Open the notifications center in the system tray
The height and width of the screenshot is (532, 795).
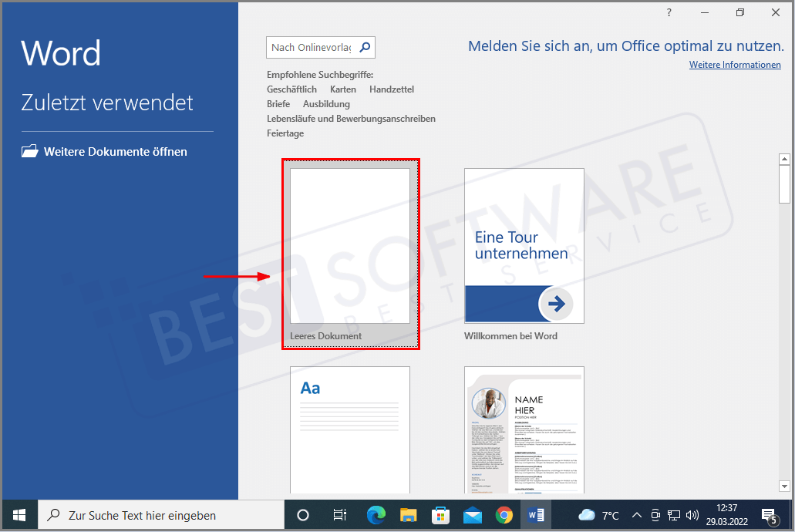(770, 514)
